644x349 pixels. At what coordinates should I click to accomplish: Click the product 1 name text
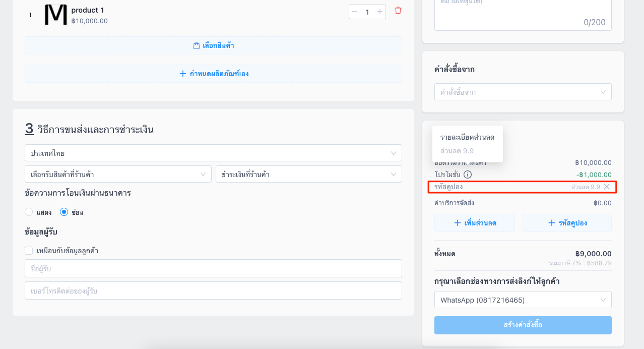pyautogui.click(x=88, y=10)
